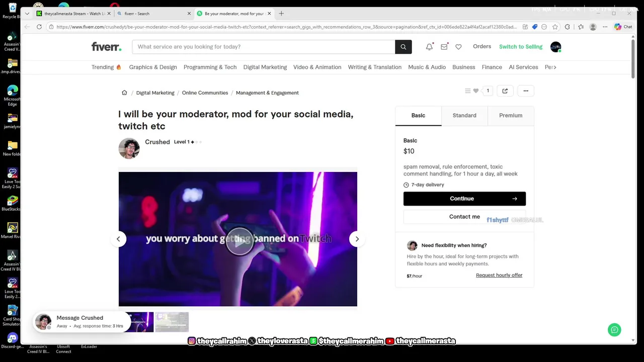The image size is (644, 362).
Task: Click seller name Crushed
Action: click(x=157, y=142)
